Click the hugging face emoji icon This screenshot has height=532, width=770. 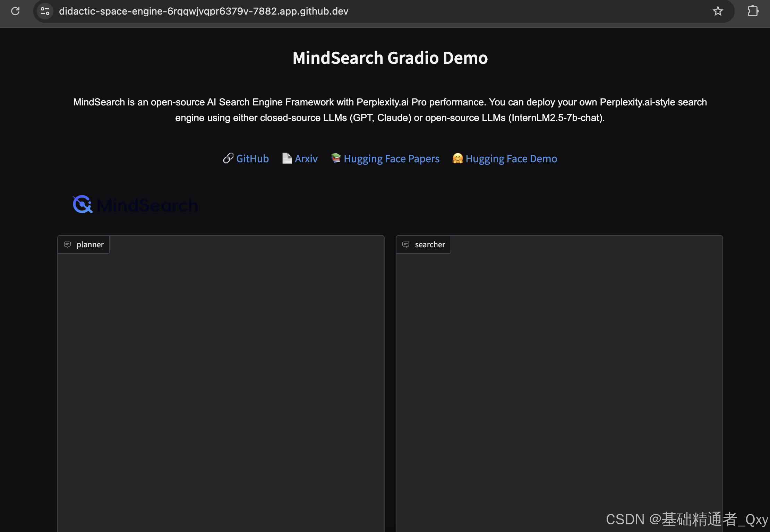[x=457, y=158]
